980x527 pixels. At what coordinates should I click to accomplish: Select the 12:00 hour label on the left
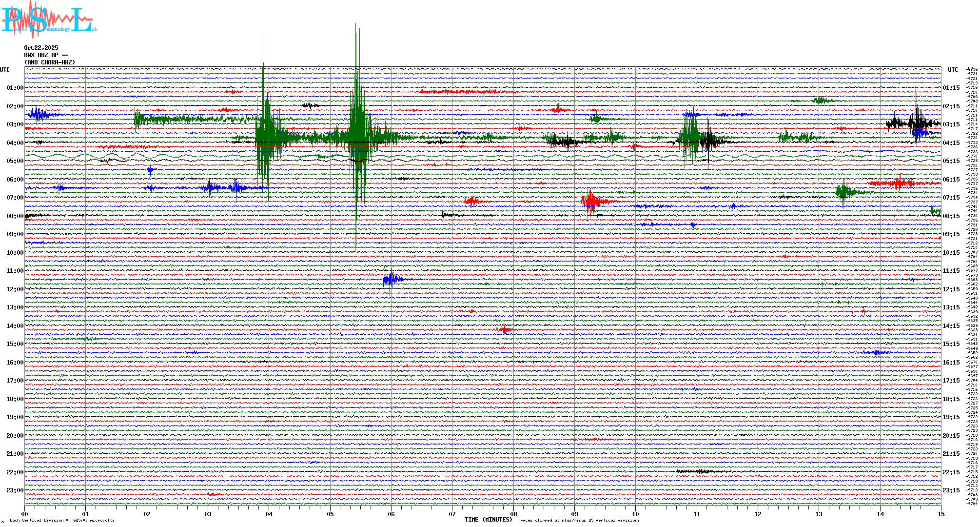[15, 289]
